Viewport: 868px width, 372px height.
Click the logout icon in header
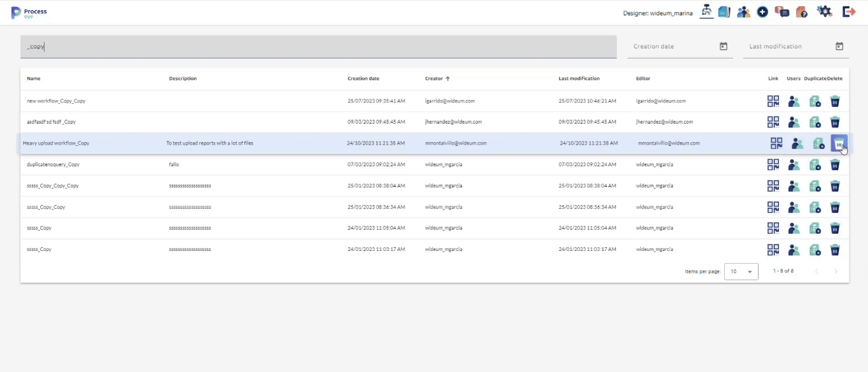[x=849, y=11]
